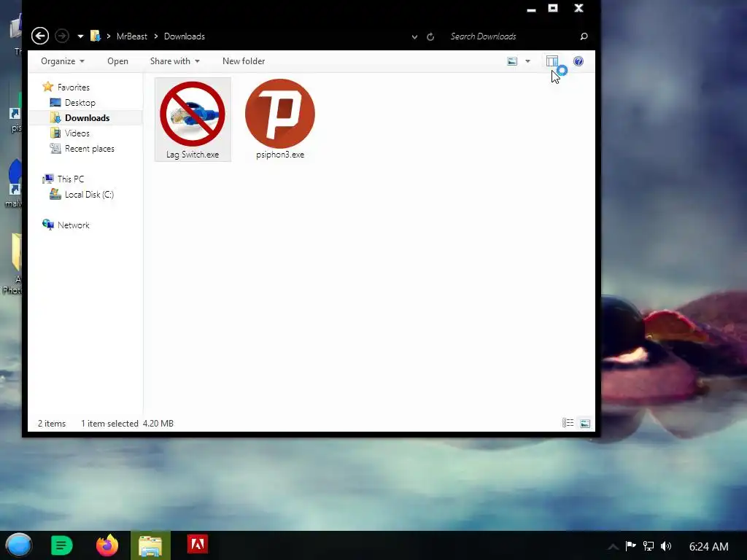747x560 pixels.
Task: Change your view icon button
Action: 512,61
